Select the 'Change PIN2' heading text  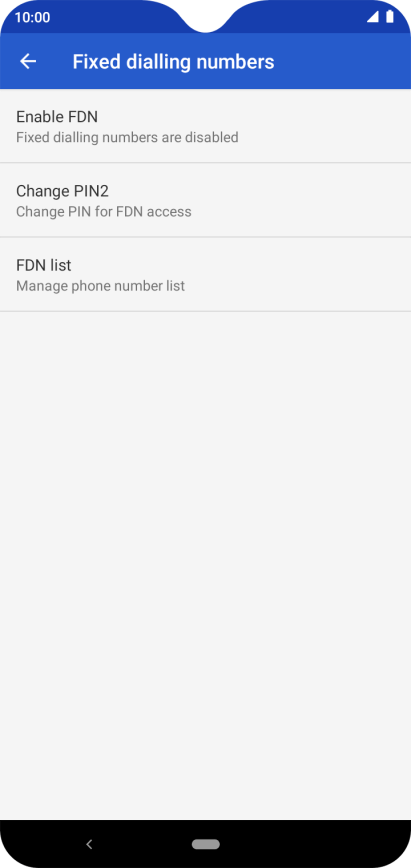[63, 191]
